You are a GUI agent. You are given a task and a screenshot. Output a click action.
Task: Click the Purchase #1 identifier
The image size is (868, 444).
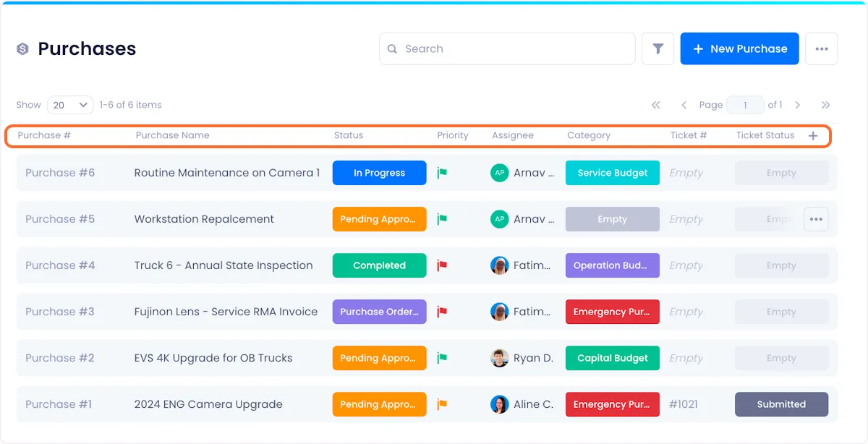point(59,404)
